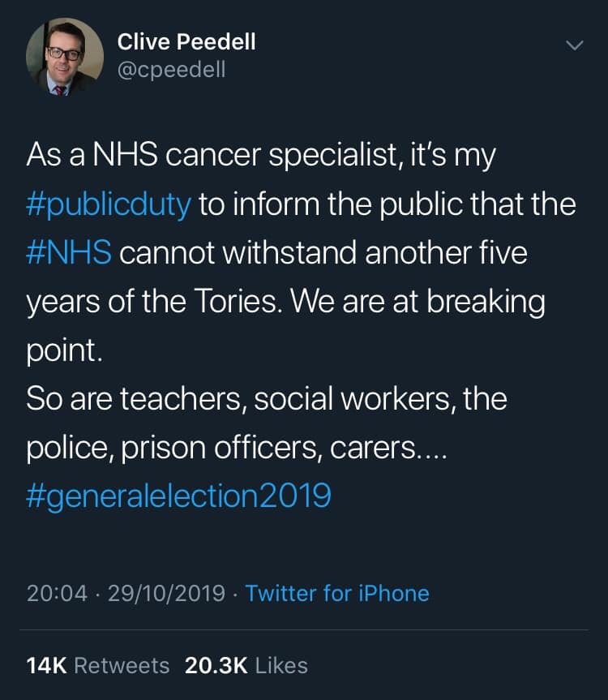The image size is (608, 700).
Task: Click the Clive Peedell display name
Action: [x=186, y=42]
